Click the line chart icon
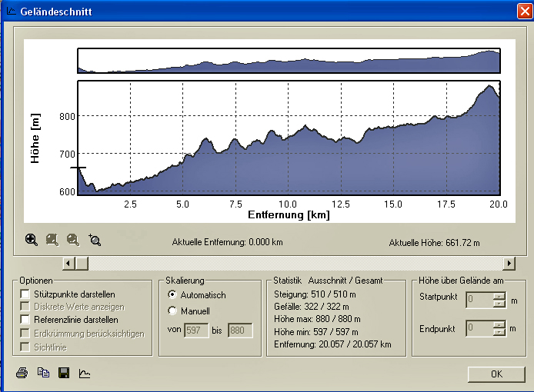The height and width of the screenshot is (392, 534). [85, 374]
